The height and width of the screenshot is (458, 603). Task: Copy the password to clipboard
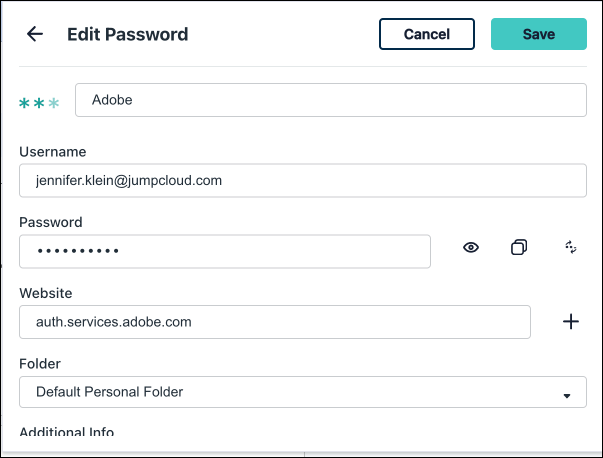coord(519,248)
